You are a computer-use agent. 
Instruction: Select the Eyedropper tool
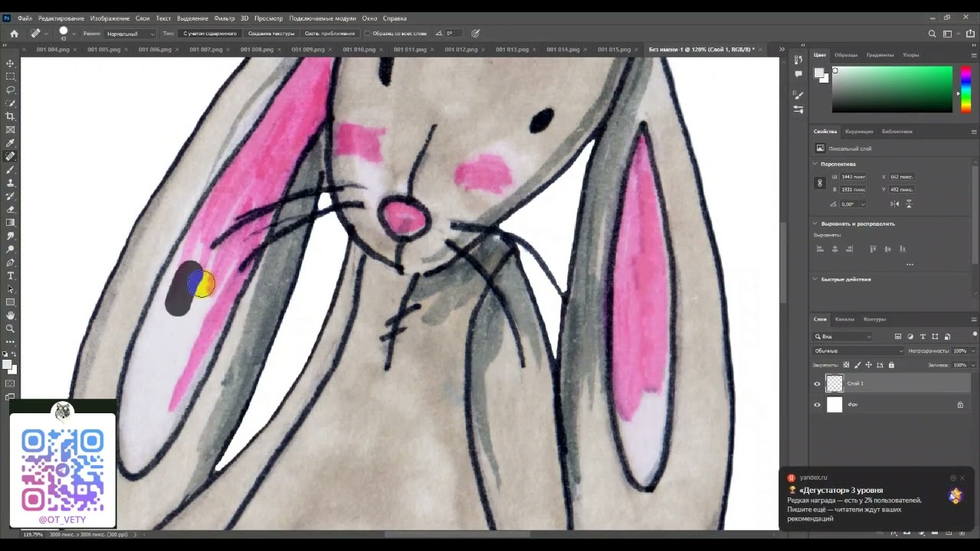(10, 143)
